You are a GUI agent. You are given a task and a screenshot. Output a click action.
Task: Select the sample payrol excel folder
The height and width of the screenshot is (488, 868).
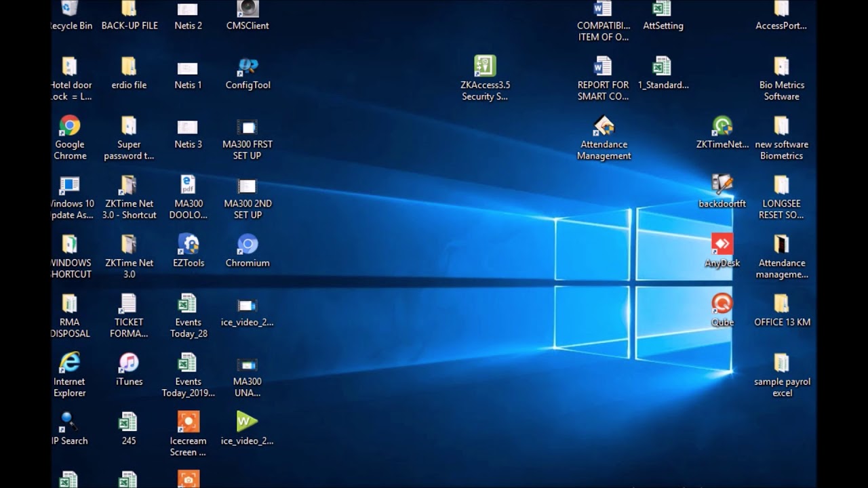pos(782,375)
